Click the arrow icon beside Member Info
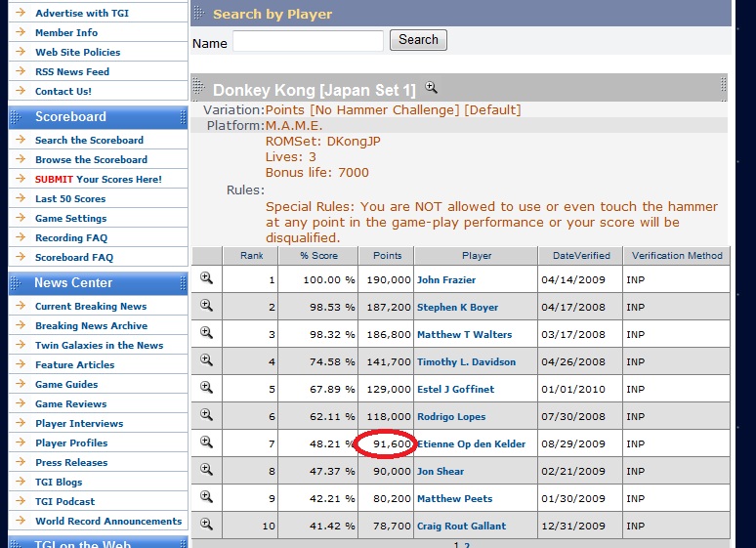The height and width of the screenshot is (548, 756). [x=21, y=32]
